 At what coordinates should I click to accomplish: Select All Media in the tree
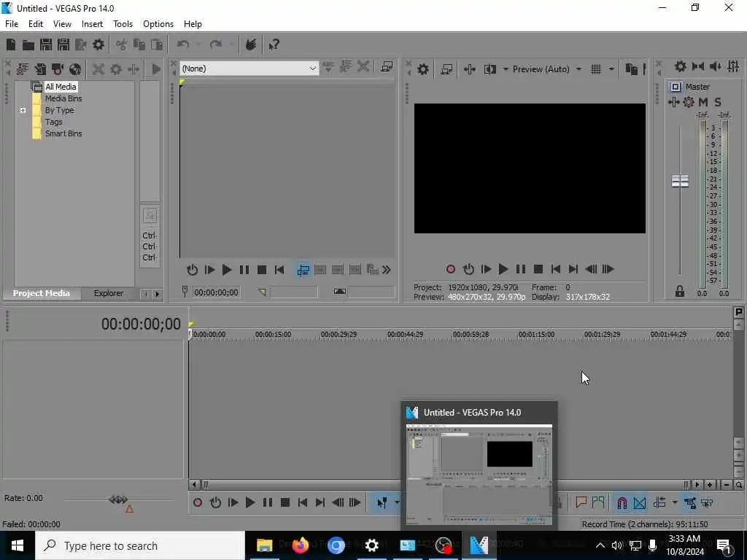point(61,87)
